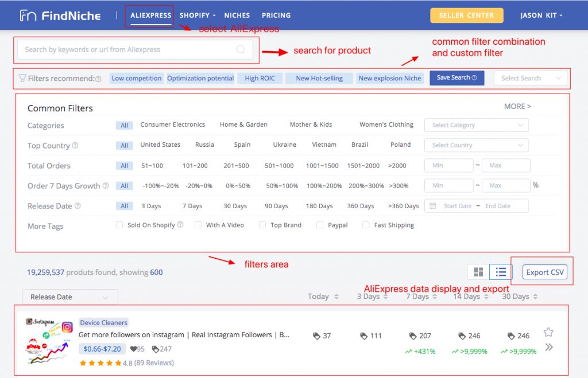The height and width of the screenshot is (378, 588).
Task: Open the JASON KIT account menu
Action: (x=541, y=15)
